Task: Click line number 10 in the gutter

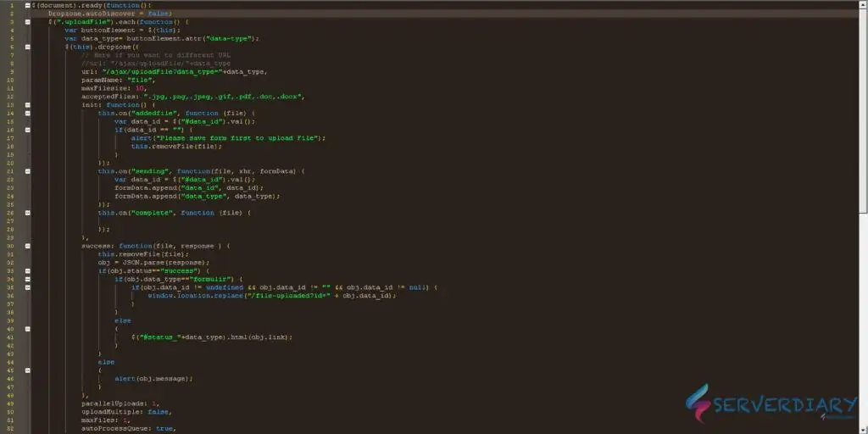Action: 12,80
